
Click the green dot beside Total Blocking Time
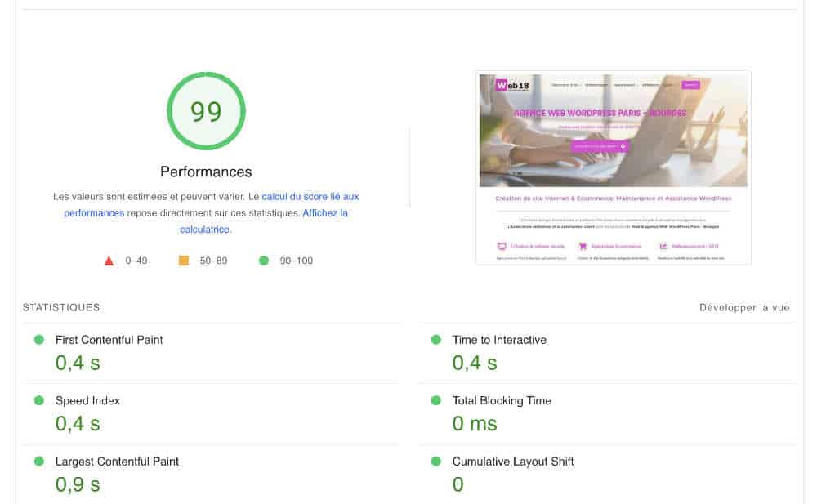click(x=436, y=400)
